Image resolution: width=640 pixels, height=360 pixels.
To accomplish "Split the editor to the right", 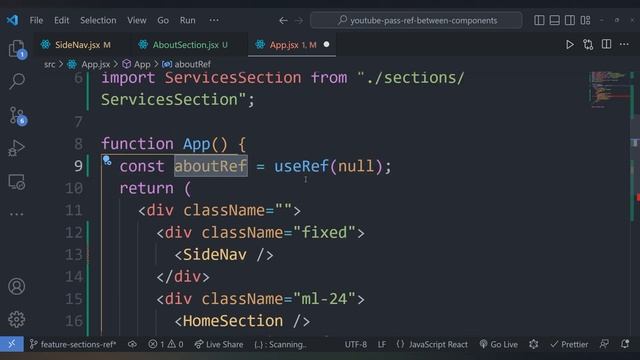I will click(x=607, y=44).
